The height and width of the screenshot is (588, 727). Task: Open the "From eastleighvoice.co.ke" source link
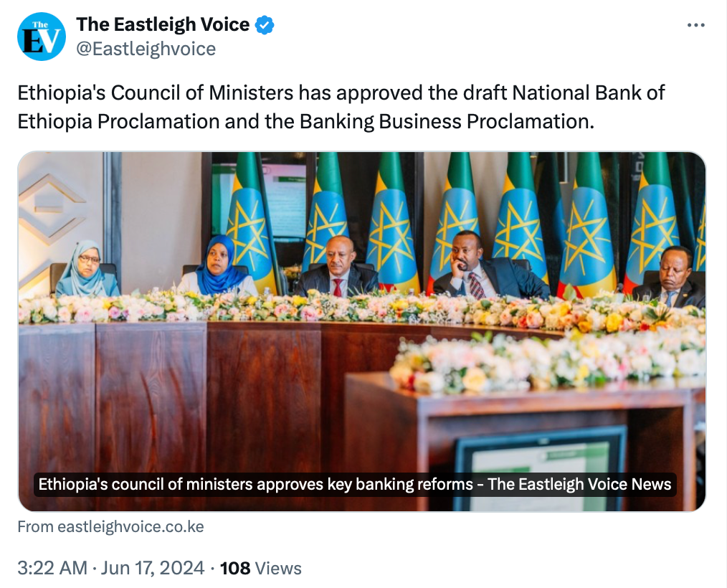pyautogui.click(x=110, y=527)
